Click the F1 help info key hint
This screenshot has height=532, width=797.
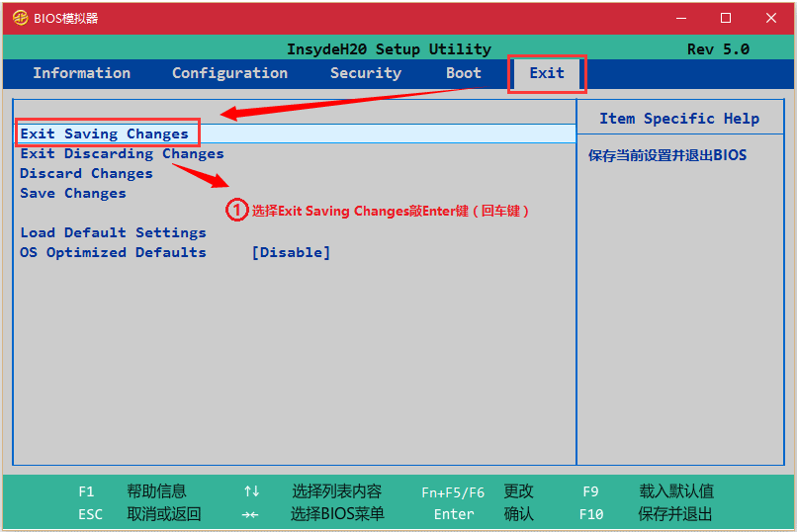(x=86, y=491)
